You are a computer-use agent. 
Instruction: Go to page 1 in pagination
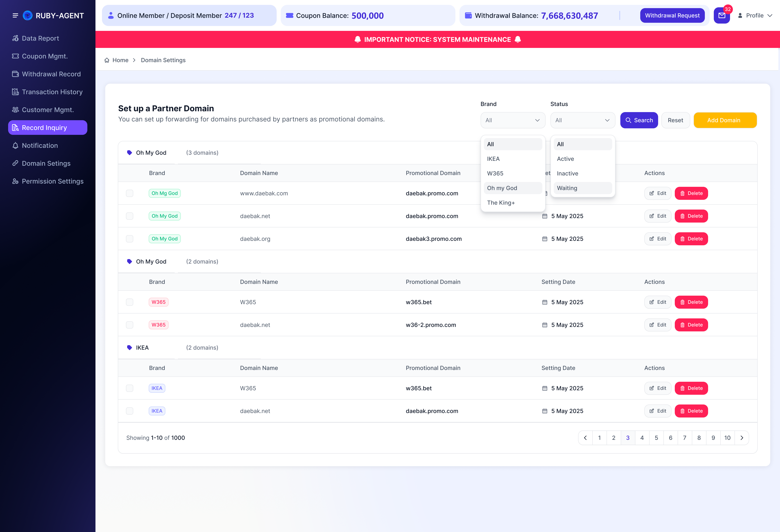pos(599,438)
